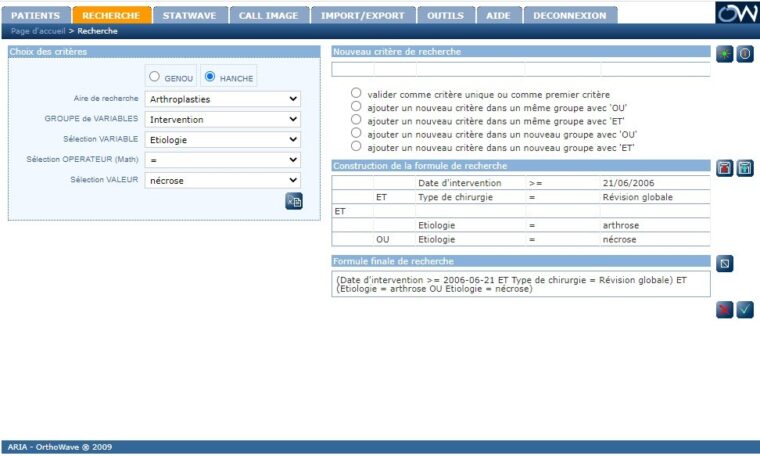Open the Sélection OPERATEUR dropdown
This screenshot has height=456, width=760.
222,159
